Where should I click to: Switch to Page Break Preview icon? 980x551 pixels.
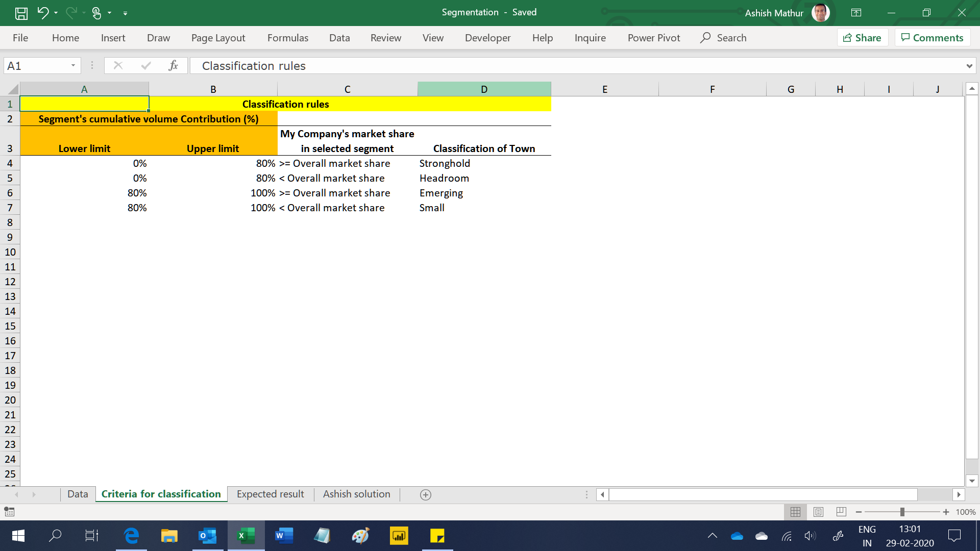click(x=841, y=512)
